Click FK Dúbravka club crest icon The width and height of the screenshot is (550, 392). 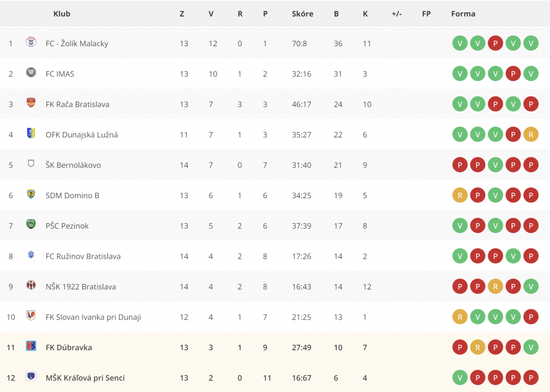(31, 346)
